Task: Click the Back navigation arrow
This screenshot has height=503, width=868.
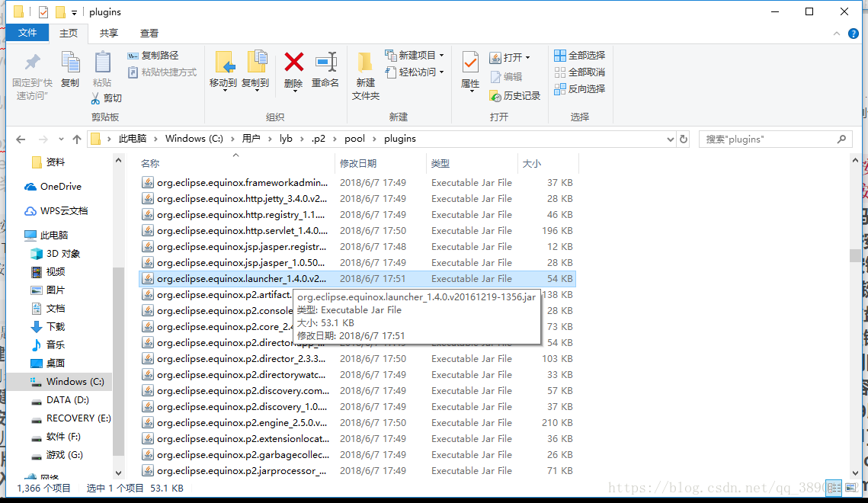Action: [21, 139]
